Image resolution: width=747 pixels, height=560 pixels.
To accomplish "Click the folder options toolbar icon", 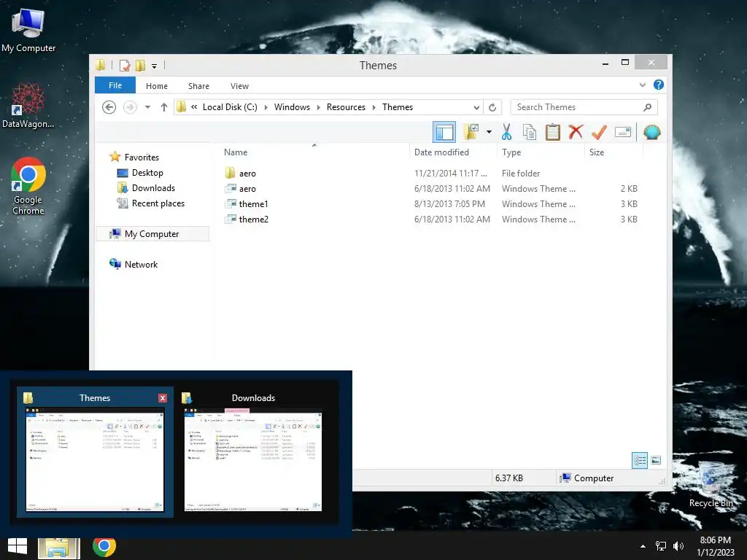I will pos(471,133).
